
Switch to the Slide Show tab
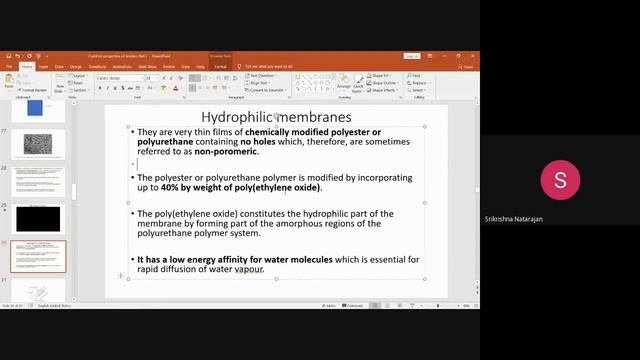click(147, 67)
